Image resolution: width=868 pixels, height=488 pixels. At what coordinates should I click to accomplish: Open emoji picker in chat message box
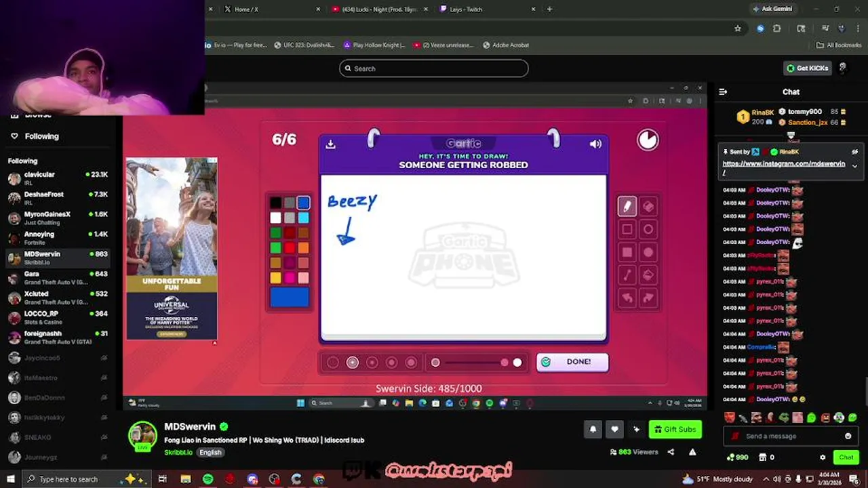click(x=848, y=436)
